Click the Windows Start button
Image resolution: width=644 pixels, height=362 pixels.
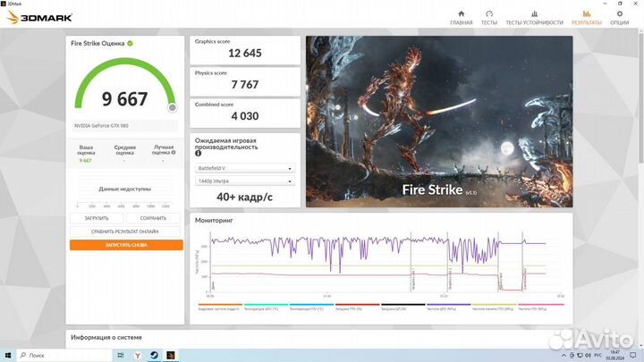click(x=9, y=355)
